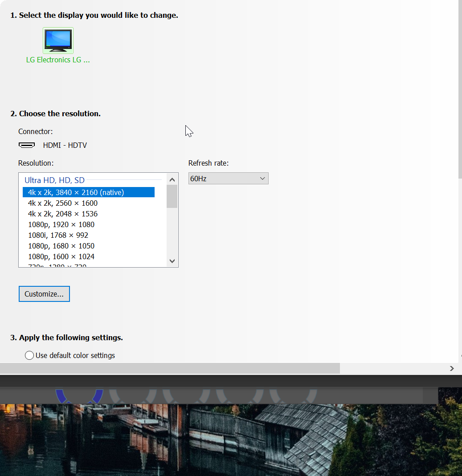Click the highlighted blue circular indicator in dark bar

[x=79, y=395]
